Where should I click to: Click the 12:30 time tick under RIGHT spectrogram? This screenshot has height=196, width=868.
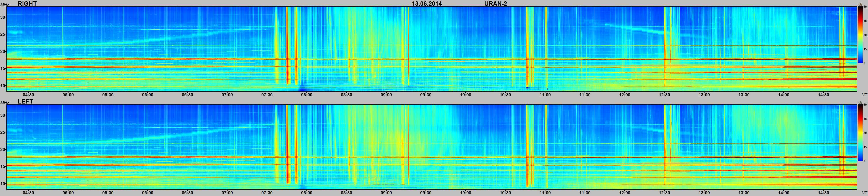665,95
